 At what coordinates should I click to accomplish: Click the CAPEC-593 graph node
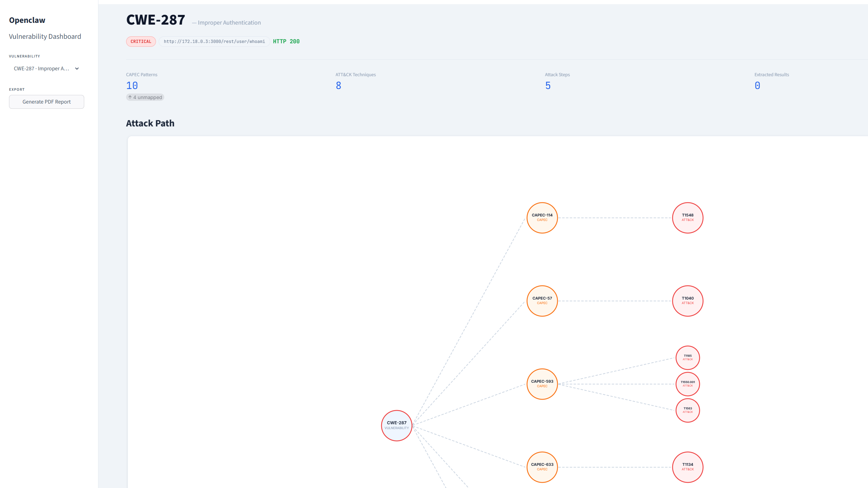pyautogui.click(x=542, y=384)
